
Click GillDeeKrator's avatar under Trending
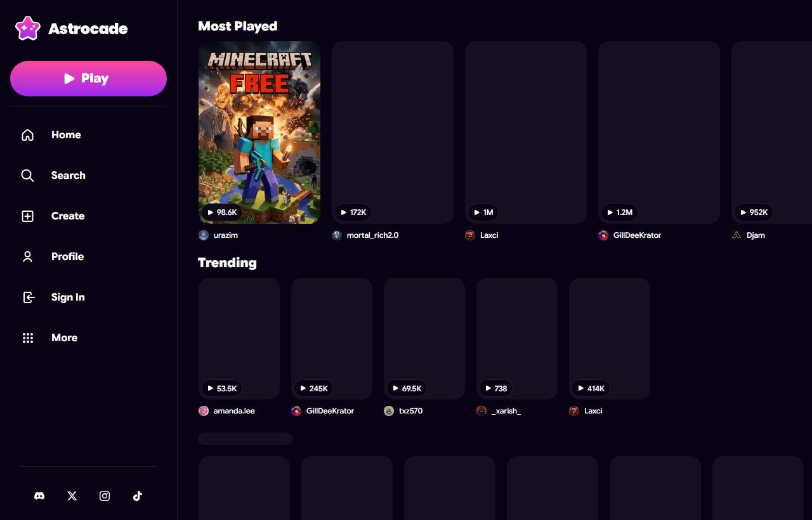coord(296,411)
